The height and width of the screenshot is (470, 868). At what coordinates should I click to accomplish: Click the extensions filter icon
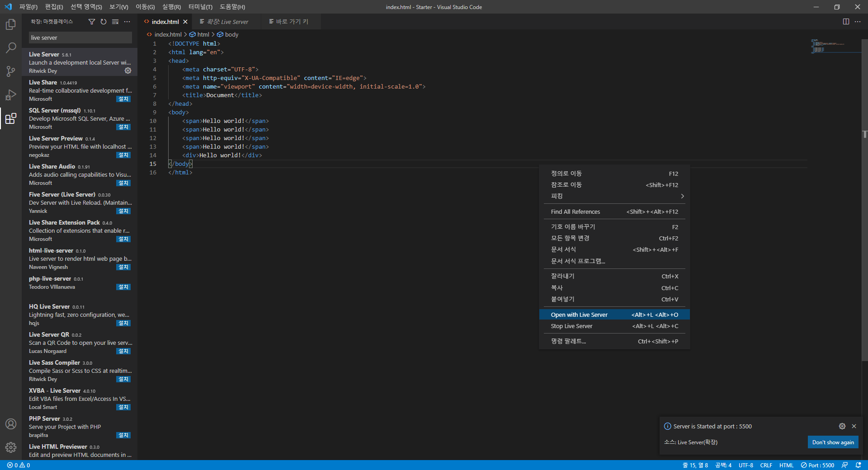click(92, 22)
